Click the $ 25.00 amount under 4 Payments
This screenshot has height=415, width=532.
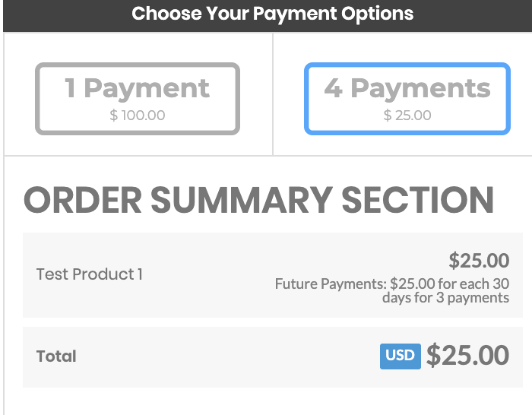coord(407,116)
